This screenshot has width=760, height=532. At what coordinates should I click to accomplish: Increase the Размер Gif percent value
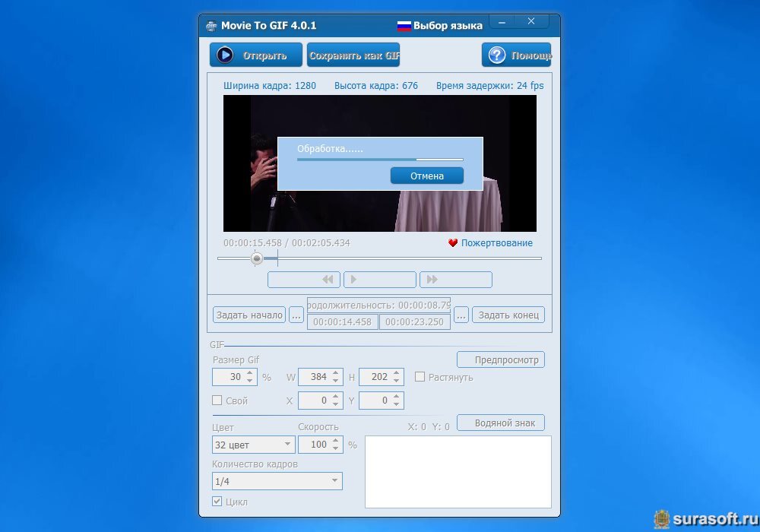[249, 373]
